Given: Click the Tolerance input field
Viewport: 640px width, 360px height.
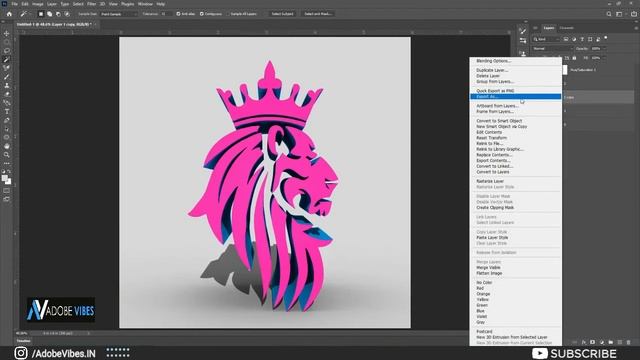Looking at the screenshot, I should point(166,14).
